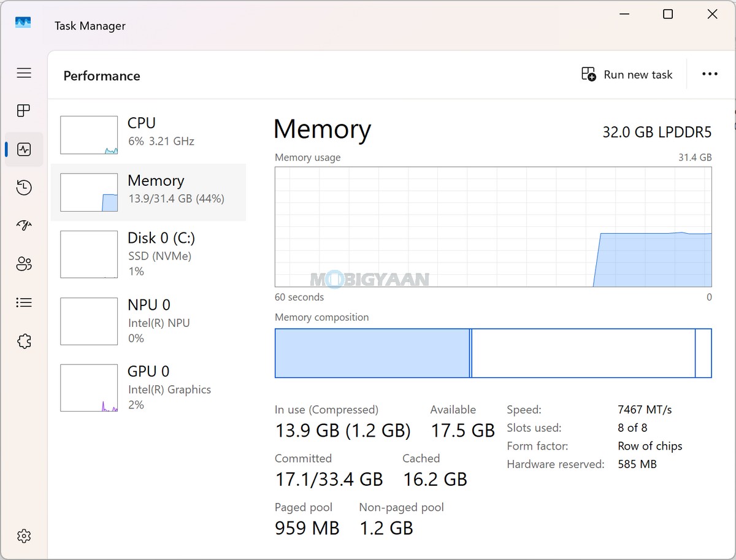736x560 pixels.
Task: Minimize the Task Manager window
Action: [624, 14]
